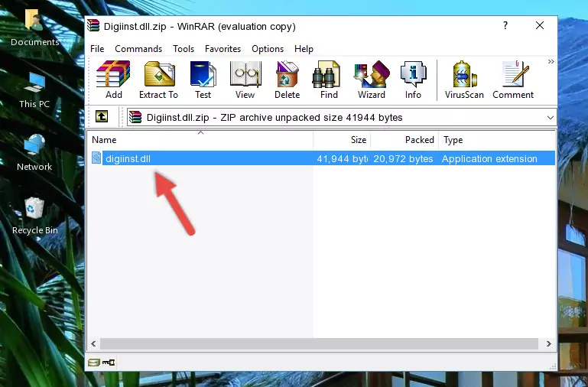Select the This PC desktop icon
Viewport: 588px width, 387px height.
click(34, 90)
